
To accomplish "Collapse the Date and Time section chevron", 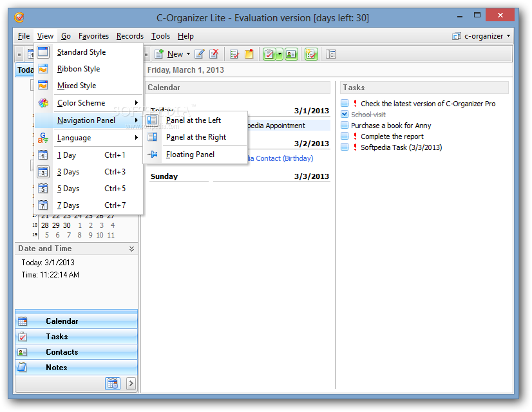I will pyautogui.click(x=131, y=248).
